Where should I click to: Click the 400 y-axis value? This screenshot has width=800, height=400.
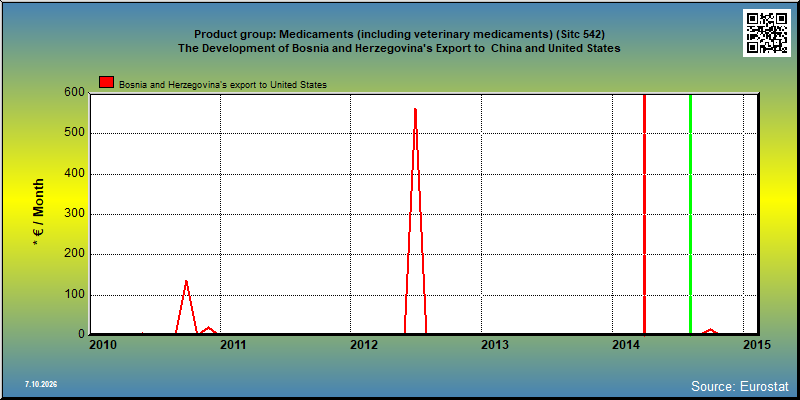76,174
